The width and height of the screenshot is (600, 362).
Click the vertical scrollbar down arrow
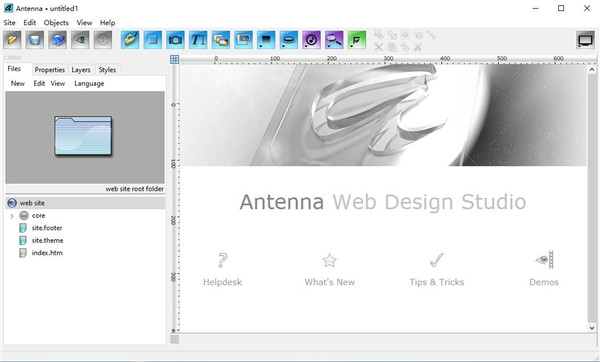coord(592,328)
